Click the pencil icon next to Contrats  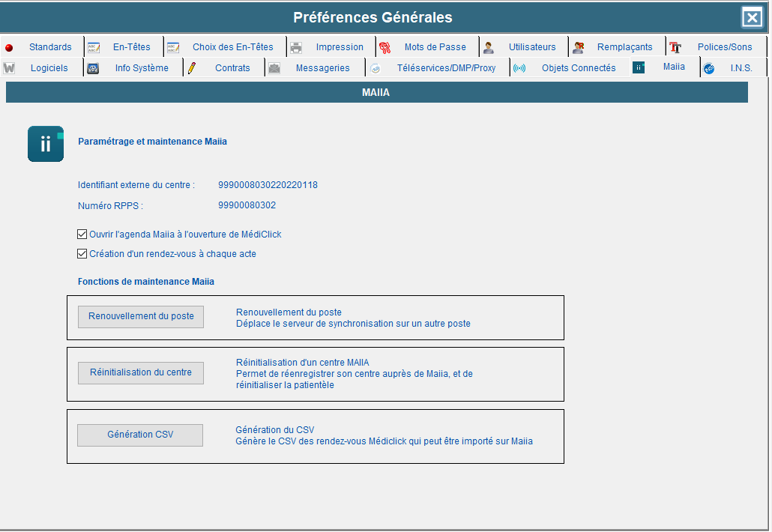click(192, 68)
